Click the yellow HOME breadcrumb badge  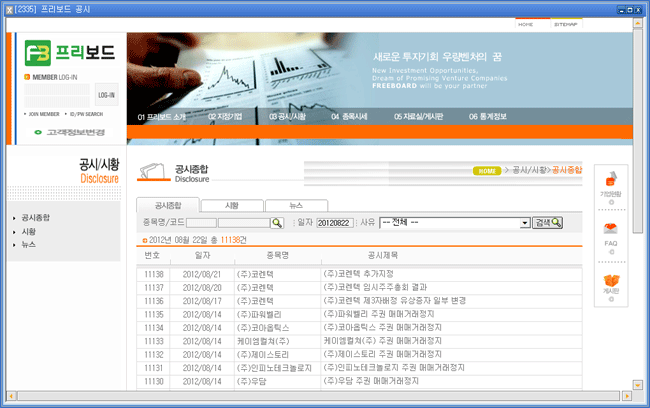[487, 171]
